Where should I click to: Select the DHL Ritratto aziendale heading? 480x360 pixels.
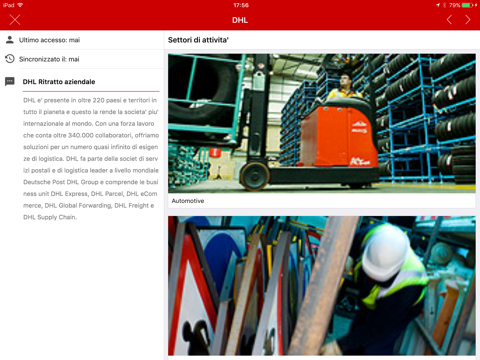59,82
